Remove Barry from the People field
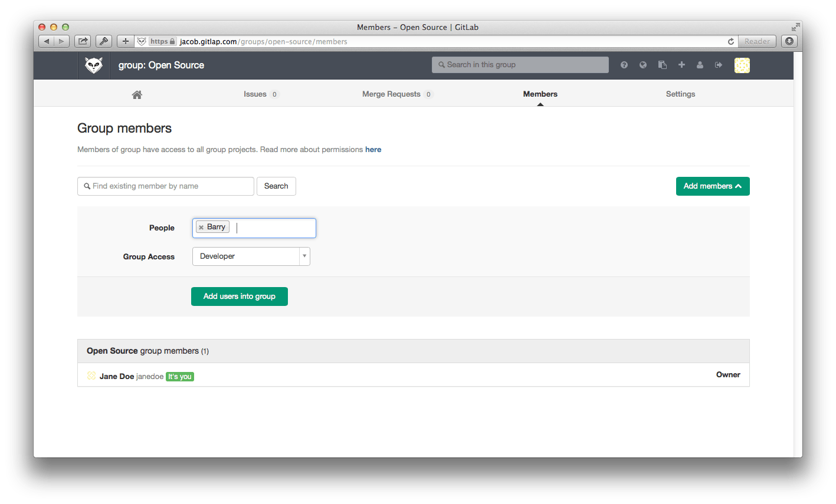 coord(201,228)
